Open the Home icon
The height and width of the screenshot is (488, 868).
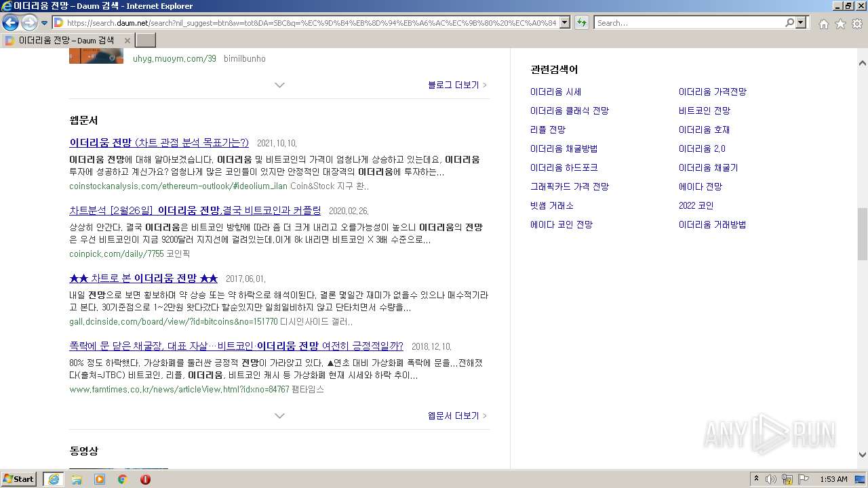point(823,24)
